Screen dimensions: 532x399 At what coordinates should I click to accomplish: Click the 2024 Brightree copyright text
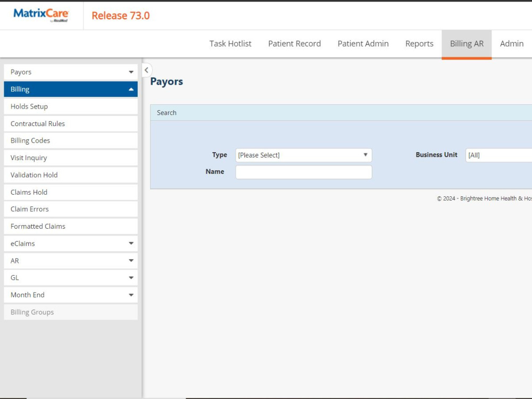[x=484, y=198]
